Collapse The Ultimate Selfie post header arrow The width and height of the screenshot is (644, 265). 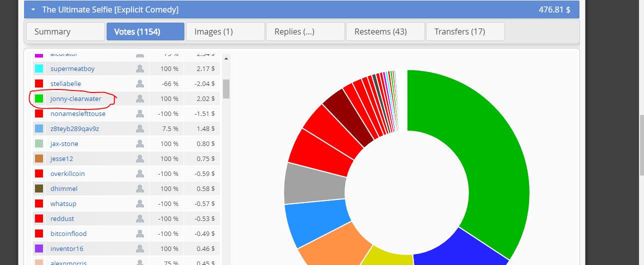click(33, 9)
